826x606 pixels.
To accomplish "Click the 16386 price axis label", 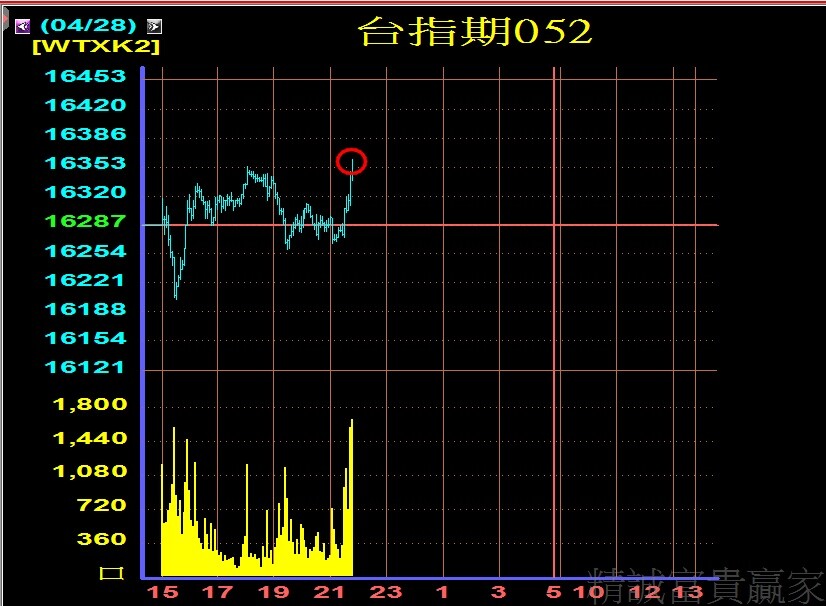I will point(86,134).
